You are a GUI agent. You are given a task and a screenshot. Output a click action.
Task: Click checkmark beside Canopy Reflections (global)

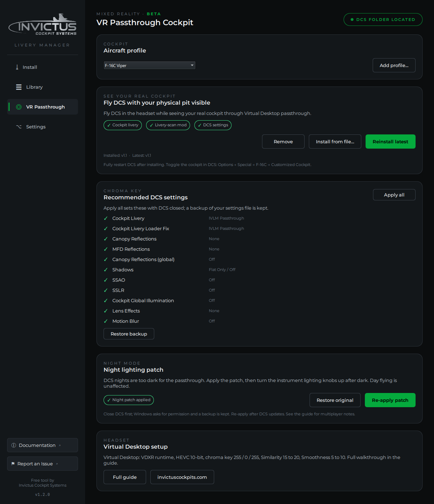[106, 260]
